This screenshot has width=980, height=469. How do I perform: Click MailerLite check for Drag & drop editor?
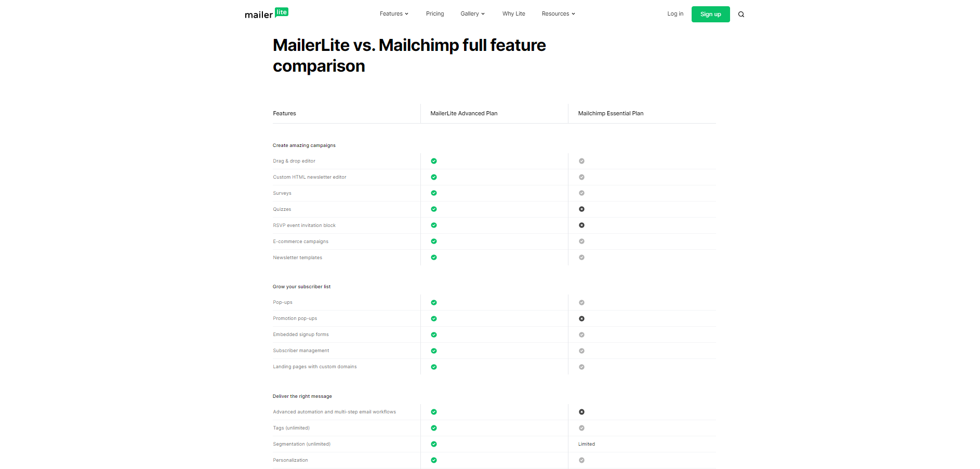(434, 161)
